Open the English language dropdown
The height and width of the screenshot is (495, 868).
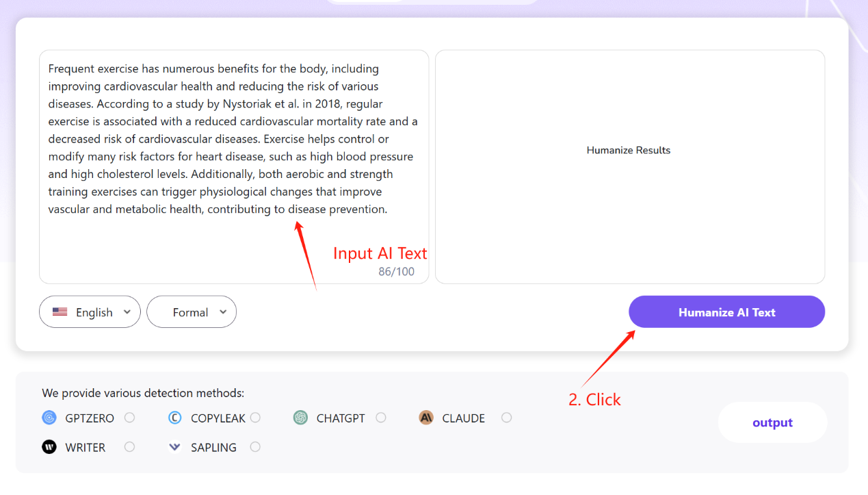pos(90,312)
